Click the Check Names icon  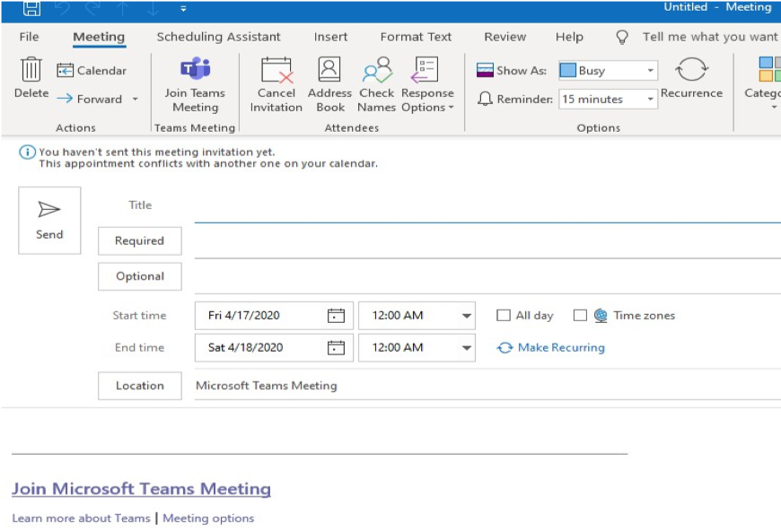pos(377,70)
